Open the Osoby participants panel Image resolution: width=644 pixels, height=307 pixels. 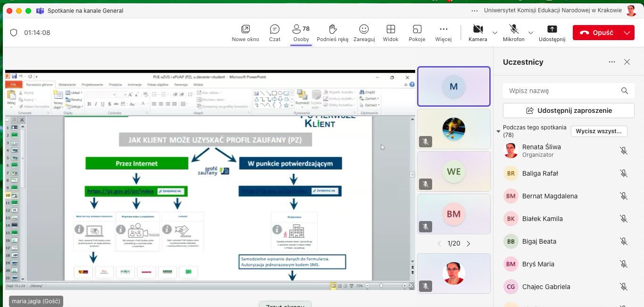301,33
